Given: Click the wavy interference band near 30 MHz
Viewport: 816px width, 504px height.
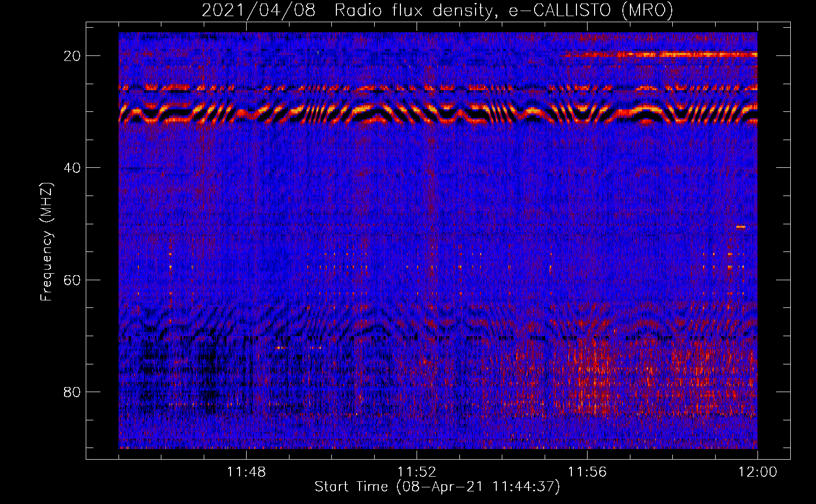Looking at the screenshot, I should pos(438,114).
